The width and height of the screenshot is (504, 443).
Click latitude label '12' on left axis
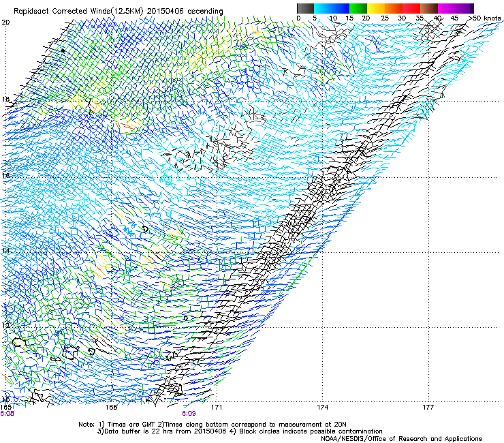tap(5, 325)
